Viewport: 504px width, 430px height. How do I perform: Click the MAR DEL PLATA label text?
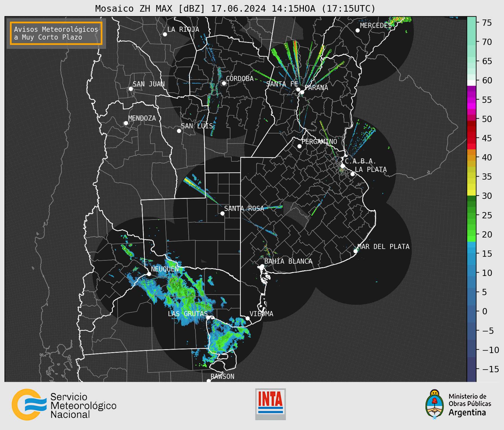(383, 247)
